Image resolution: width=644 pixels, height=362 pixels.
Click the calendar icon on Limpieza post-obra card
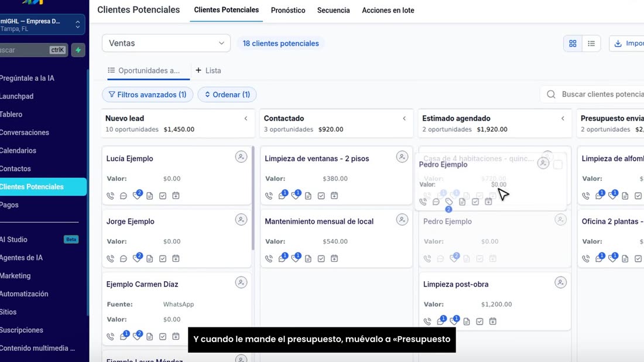coord(493,322)
